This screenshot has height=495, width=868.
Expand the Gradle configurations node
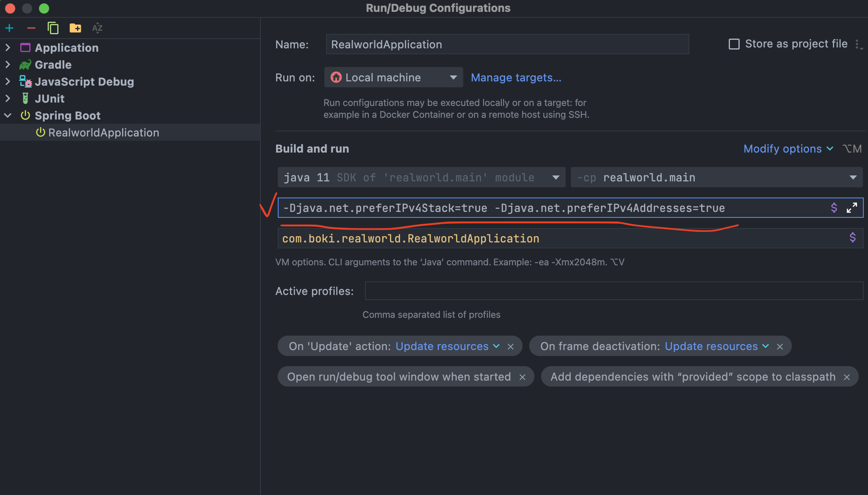click(8, 64)
